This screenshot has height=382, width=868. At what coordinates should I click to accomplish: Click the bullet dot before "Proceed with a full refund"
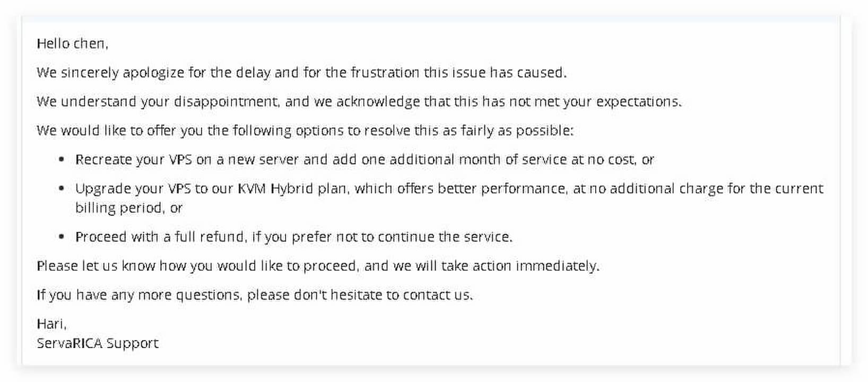62,237
